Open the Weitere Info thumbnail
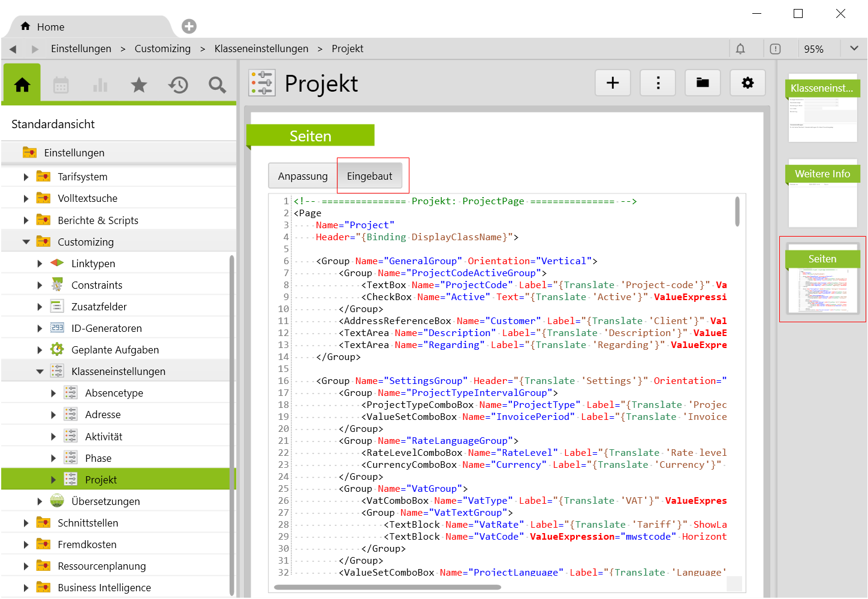The height and width of the screenshot is (599, 868). 822,193
